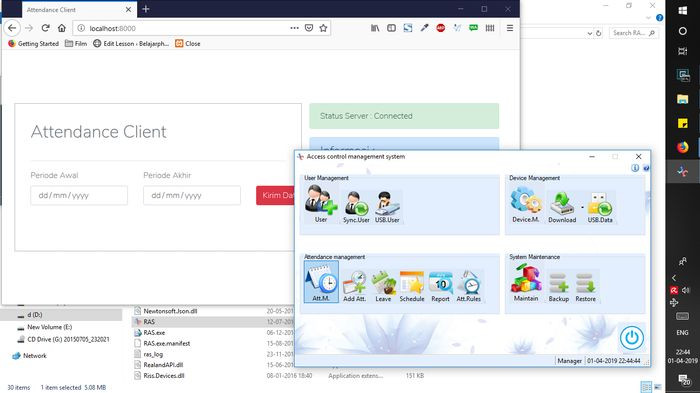Open Edit Lesson bookmark

131,43
